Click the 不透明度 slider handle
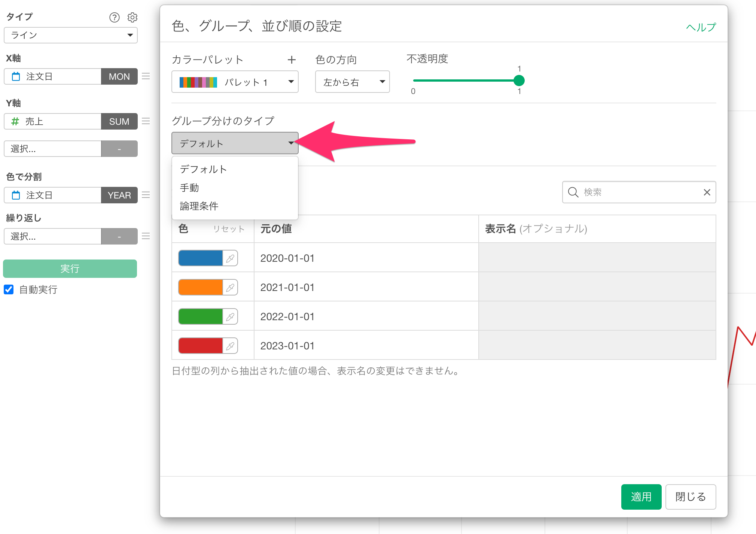Screen dimensions: 756x534 (x=519, y=81)
